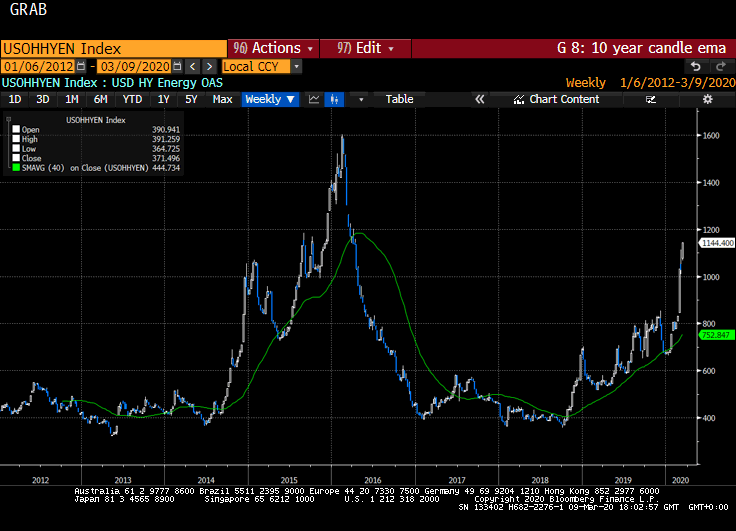Viewport: 736px width, 531px height.
Task: Go to previous date range arrow
Action: [192, 67]
